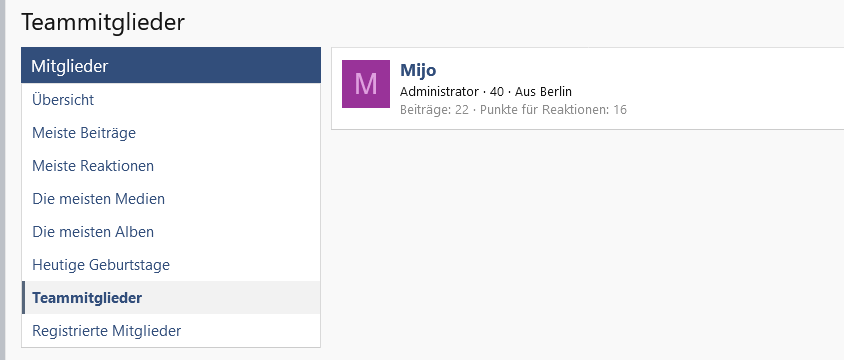
Task: Open Mijo's profile via the username link
Action: tap(418, 70)
